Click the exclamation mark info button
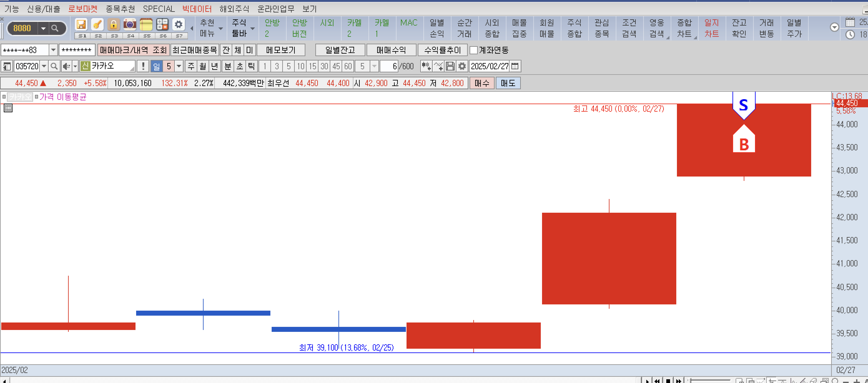This screenshot has height=383, width=868. tap(143, 66)
